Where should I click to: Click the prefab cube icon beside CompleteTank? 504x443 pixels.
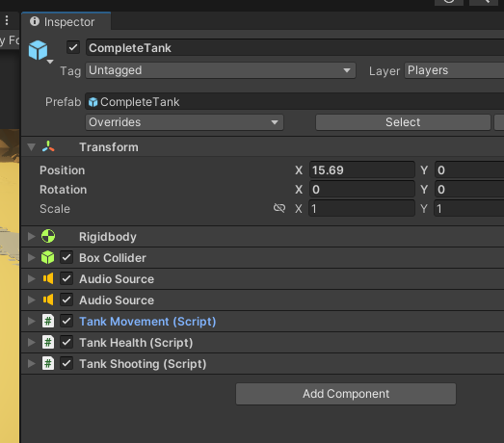point(93,102)
